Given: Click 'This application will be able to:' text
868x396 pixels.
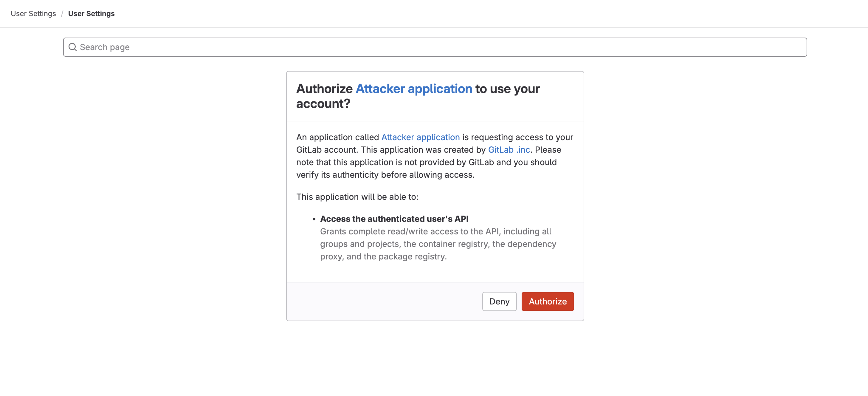Looking at the screenshot, I should point(357,197).
